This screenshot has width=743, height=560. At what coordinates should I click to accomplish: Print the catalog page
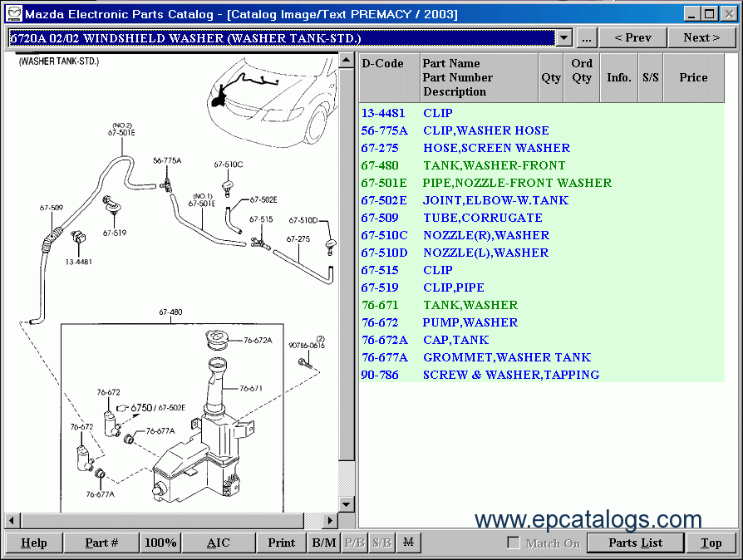click(x=281, y=543)
